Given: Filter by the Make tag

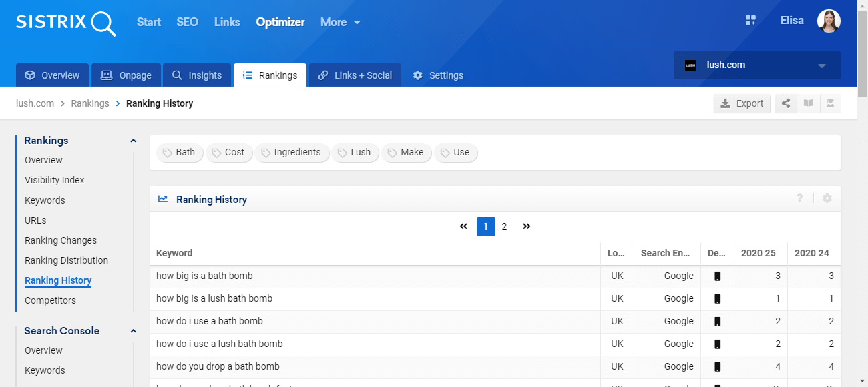Looking at the screenshot, I should click(407, 153).
